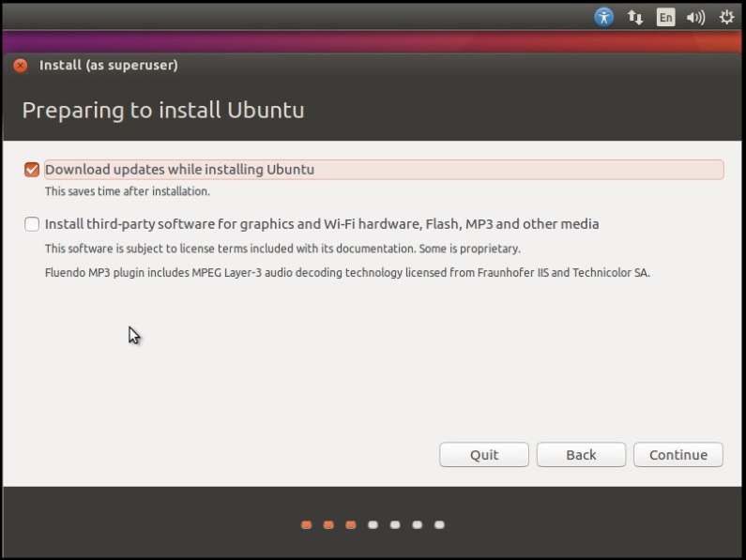This screenshot has height=560, width=746.
Task: Click the 'Install (as superuser)' window title
Action: (109, 65)
